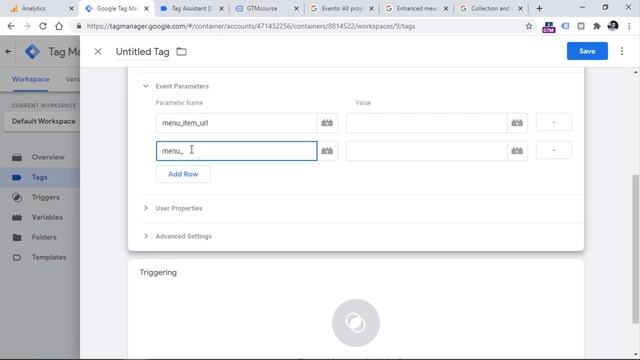The image size is (640, 360).
Task: Open the browser Extensions puzzle icon
Action: click(x=597, y=26)
